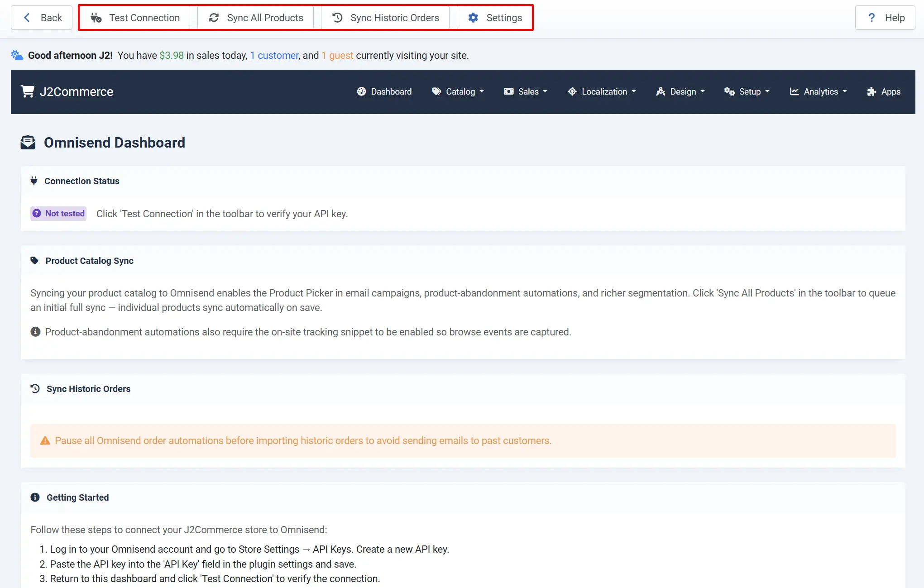Click the step 2 "Paste the API key" text
The width and height of the screenshot is (924, 588).
pos(203,564)
